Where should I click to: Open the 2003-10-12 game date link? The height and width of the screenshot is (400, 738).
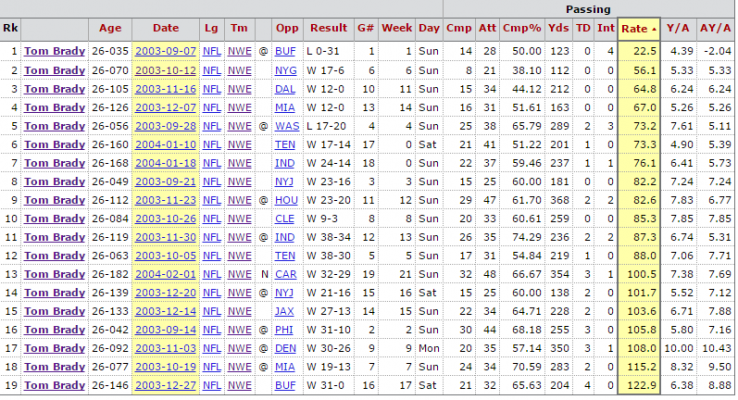166,71
